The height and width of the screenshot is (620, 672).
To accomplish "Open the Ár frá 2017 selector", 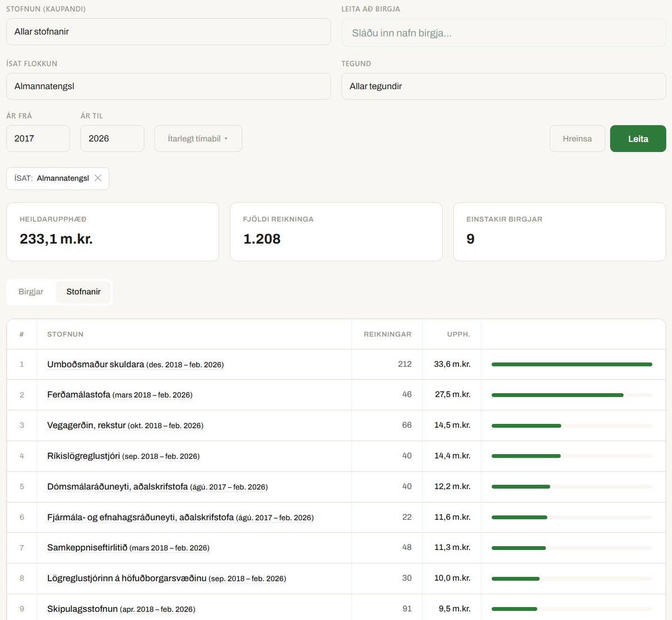I will pyautogui.click(x=38, y=139).
